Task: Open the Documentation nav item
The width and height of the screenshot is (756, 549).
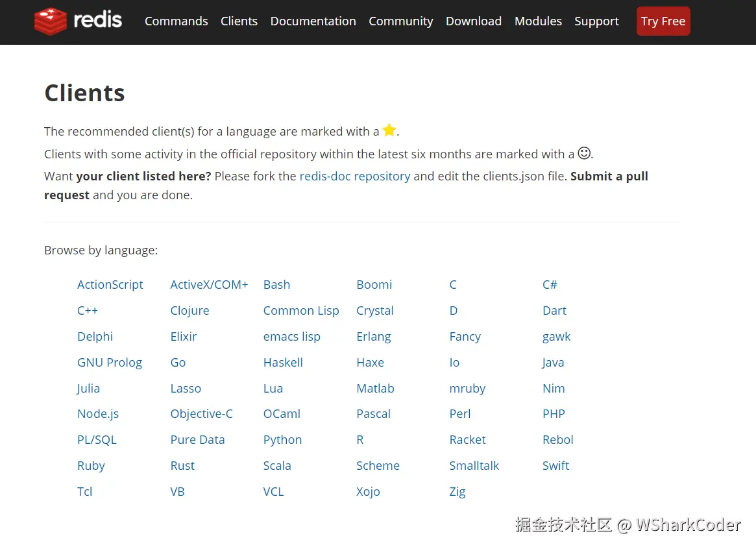Action: pyautogui.click(x=313, y=21)
